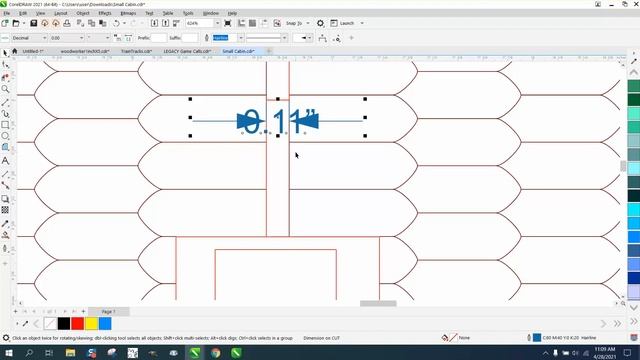Expand the Launch dropdown

pos(362,23)
